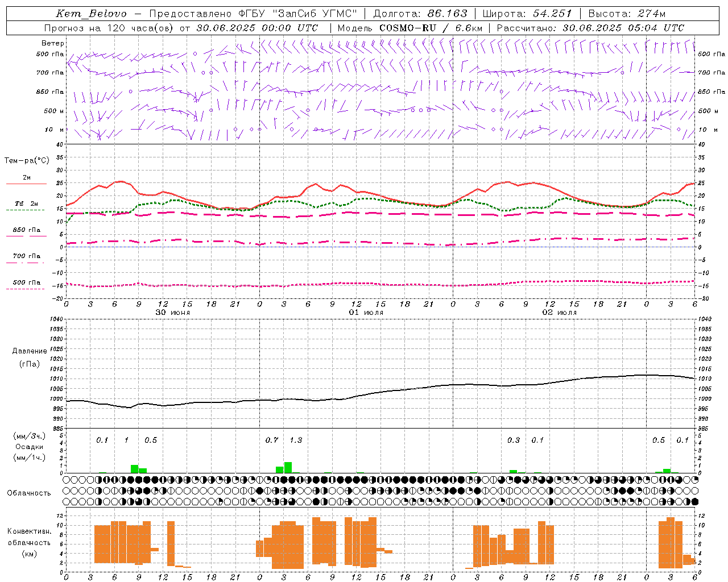
Task: Click the Высота: 274м header text
Action: 627,14
